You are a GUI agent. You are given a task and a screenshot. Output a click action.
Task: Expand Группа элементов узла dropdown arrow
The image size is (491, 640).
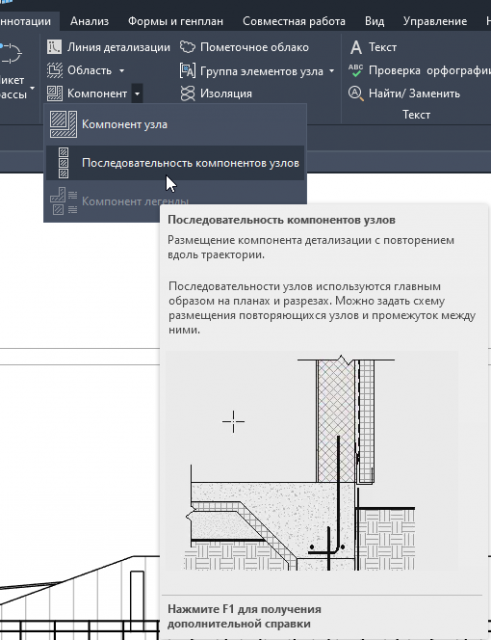(x=331, y=71)
